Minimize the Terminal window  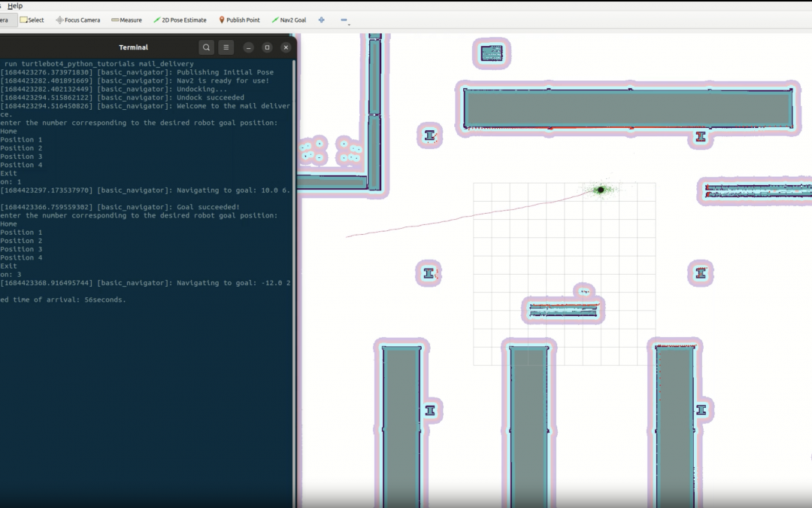[x=249, y=47]
